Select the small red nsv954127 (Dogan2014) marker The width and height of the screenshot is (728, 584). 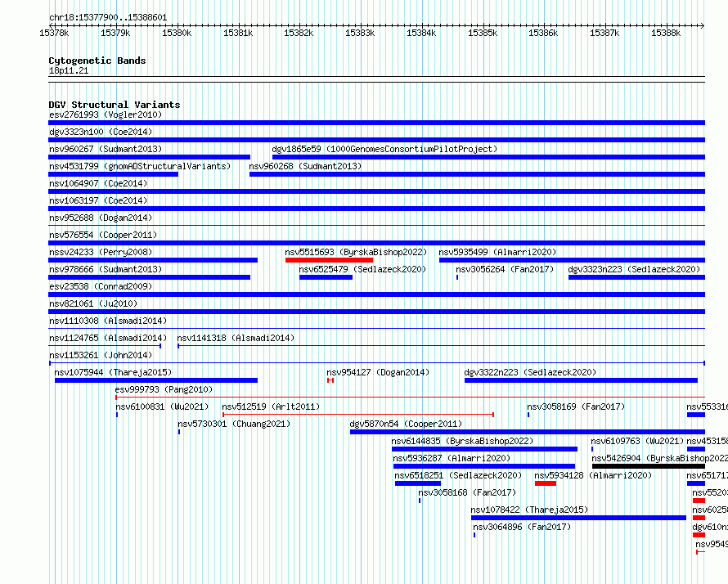330,380
